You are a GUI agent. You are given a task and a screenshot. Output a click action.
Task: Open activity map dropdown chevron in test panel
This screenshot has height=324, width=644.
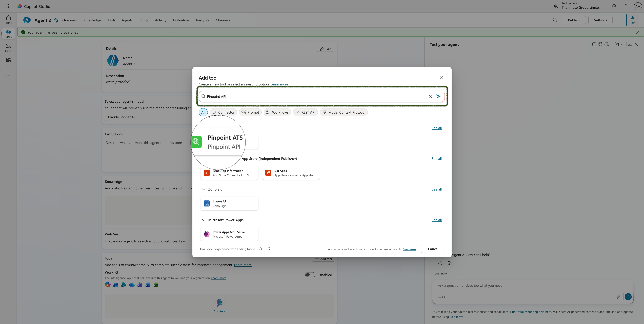pos(612,44)
